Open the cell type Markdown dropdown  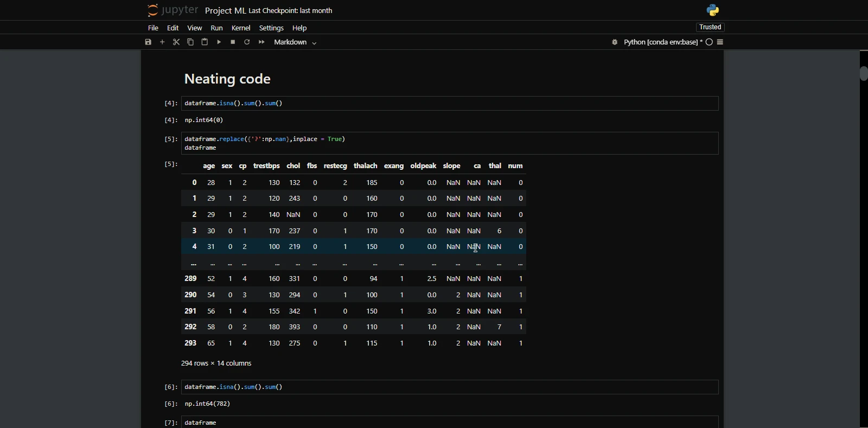point(295,42)
